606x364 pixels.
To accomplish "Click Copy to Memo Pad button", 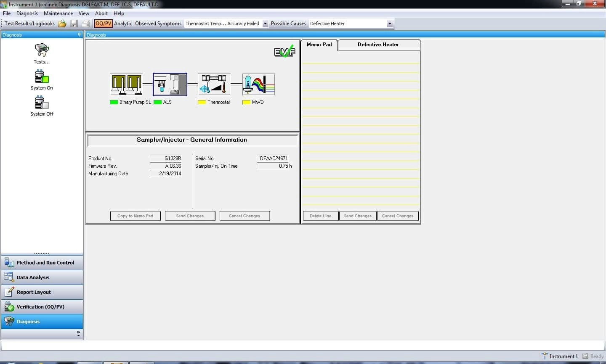I will (x=135, y=216).
